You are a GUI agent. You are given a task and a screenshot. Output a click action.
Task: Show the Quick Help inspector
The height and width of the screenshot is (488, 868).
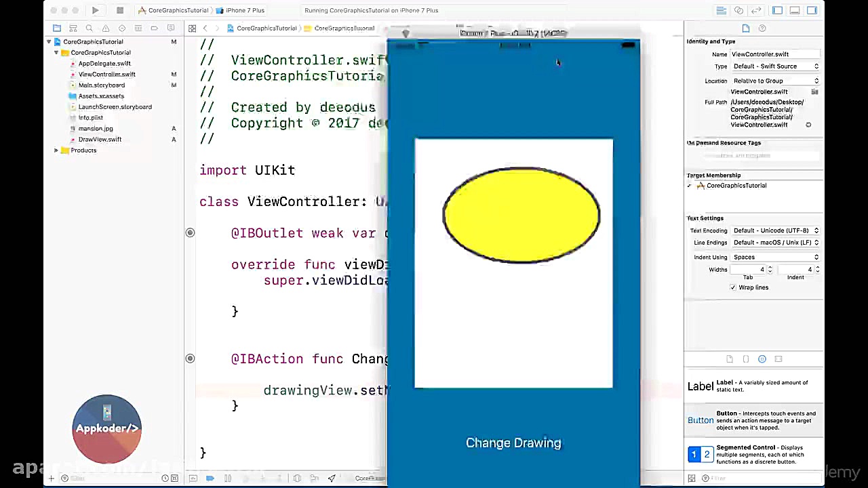762,28
